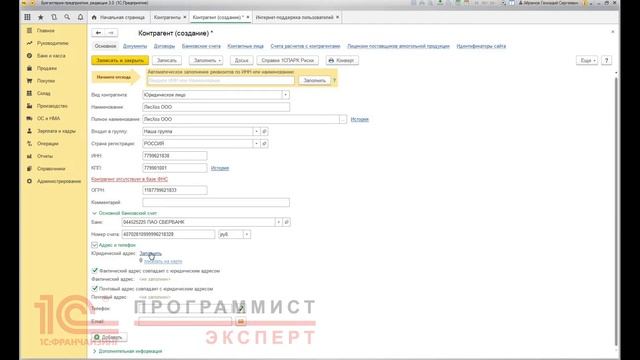Open Интернет-поддержка пользователей tab
This screenshot has width=640, height=360.
(295, 18)
